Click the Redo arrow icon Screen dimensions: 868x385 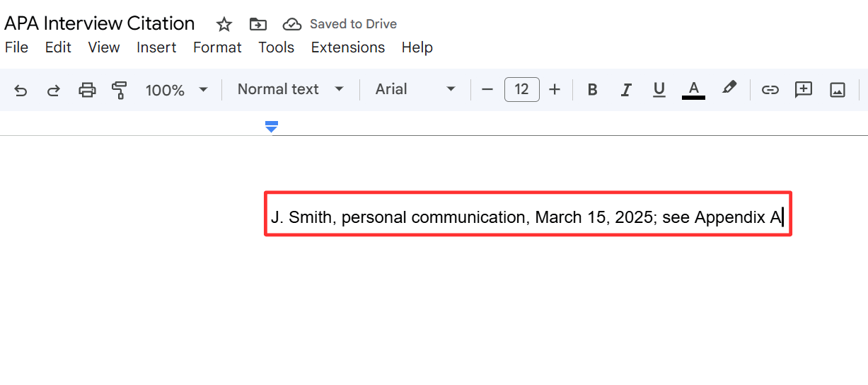click(x=53, y=90)
